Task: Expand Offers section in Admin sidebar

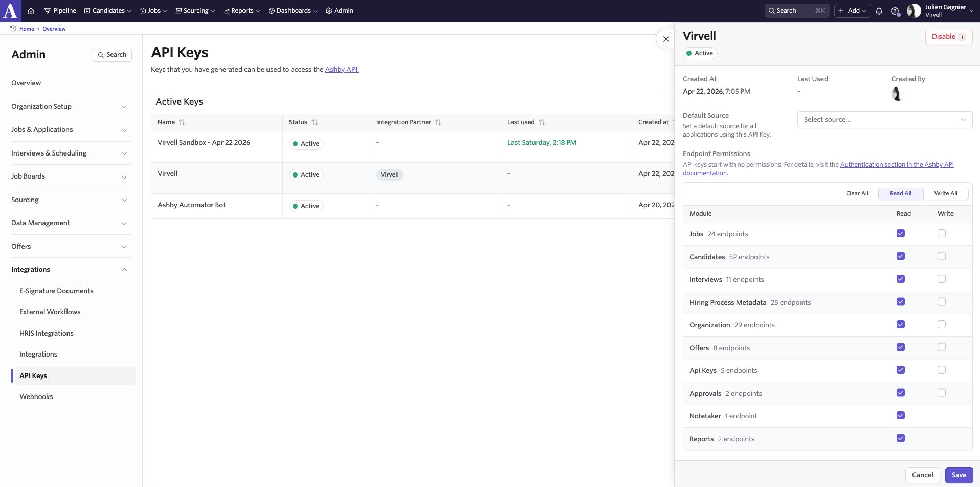Action: click(x=71, y=246)
